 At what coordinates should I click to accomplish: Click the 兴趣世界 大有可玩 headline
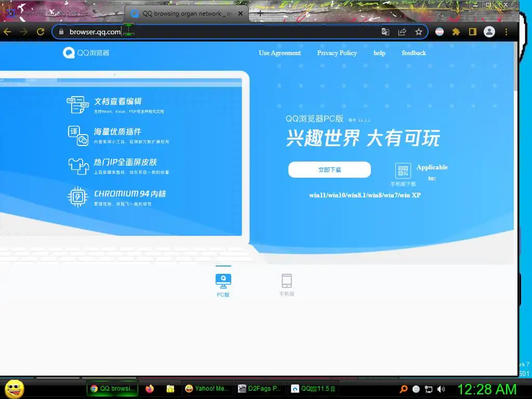[363, 138]
